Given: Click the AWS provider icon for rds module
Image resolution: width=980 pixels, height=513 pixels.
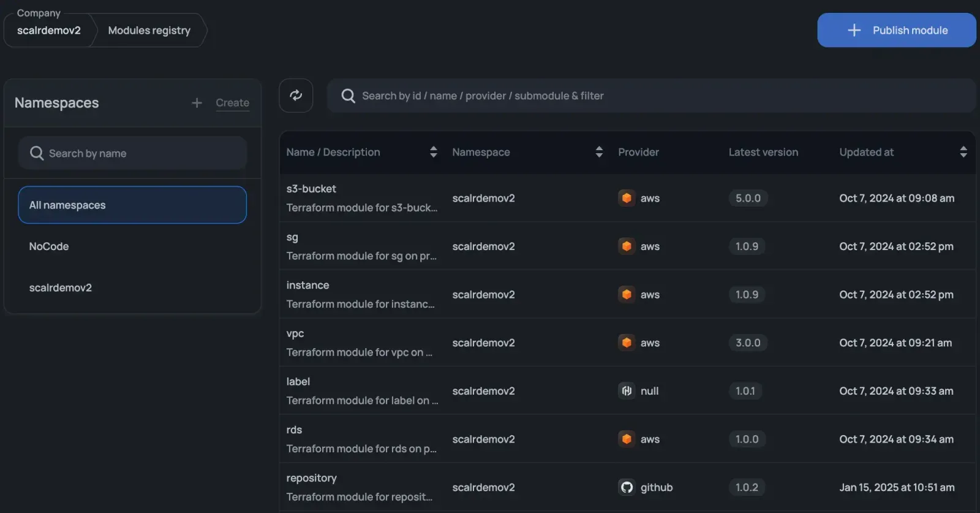Looking at the screenshot, I should coord(626,439).
